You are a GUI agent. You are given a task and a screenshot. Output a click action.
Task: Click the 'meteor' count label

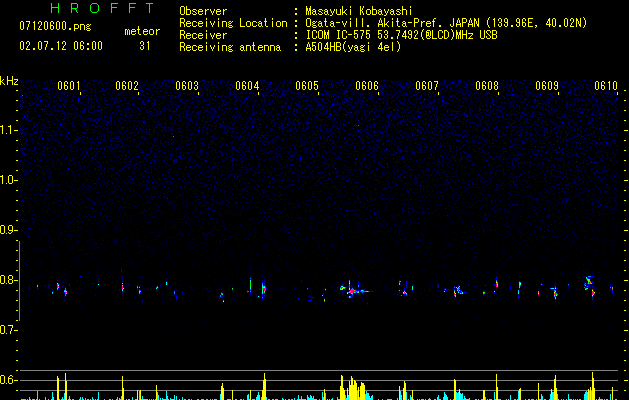click(142, 31)
